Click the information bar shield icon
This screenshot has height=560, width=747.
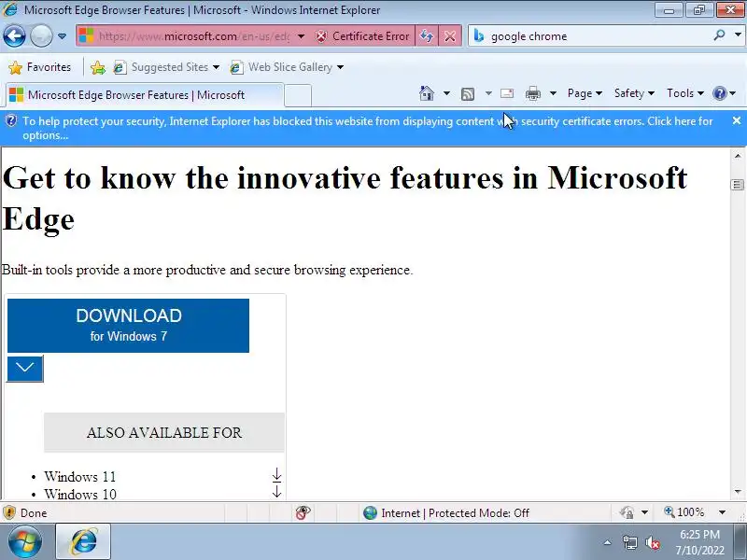10,121
